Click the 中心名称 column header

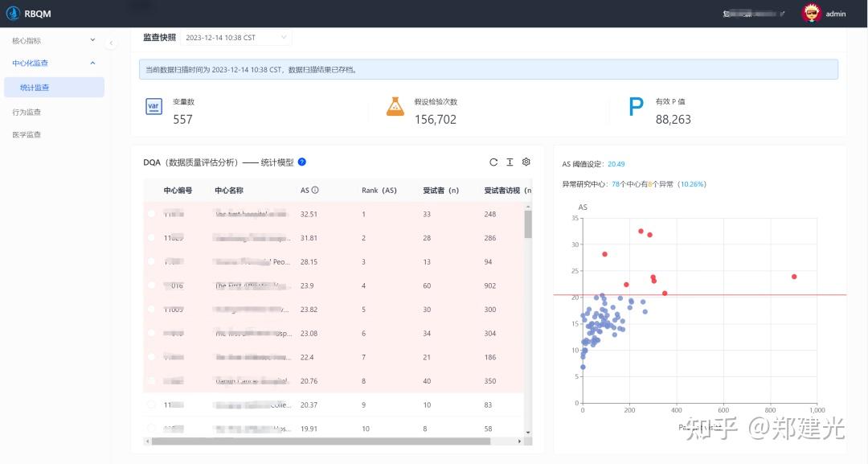pyautogui.click(x=229, y=191)
